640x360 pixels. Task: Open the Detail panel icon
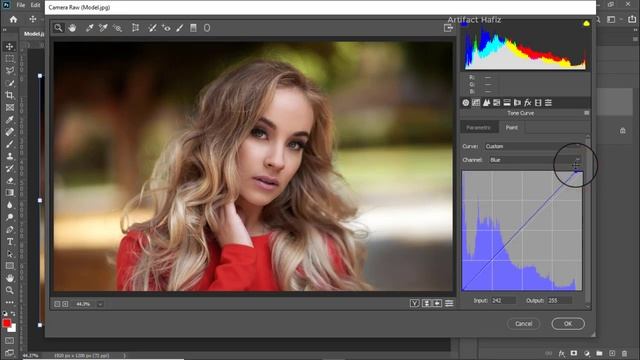[486, 102]
